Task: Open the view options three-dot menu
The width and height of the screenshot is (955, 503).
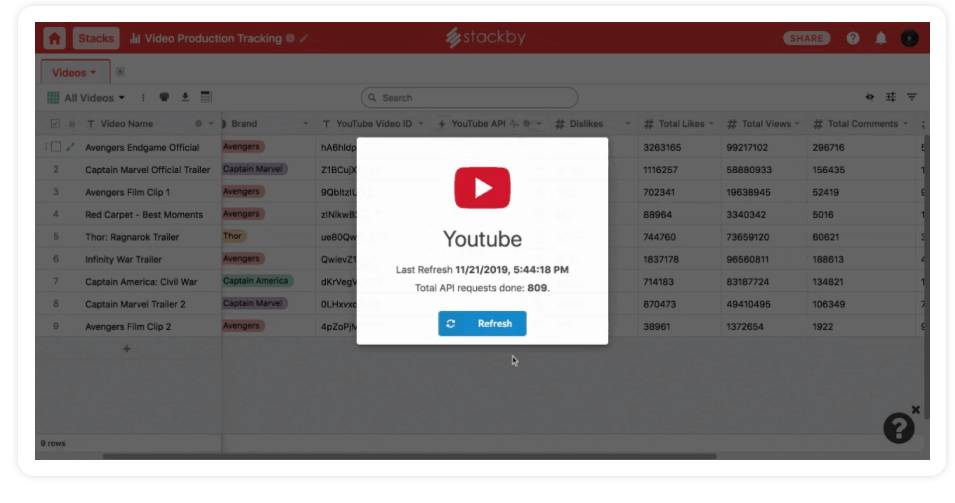Action: tap(143, 97)
